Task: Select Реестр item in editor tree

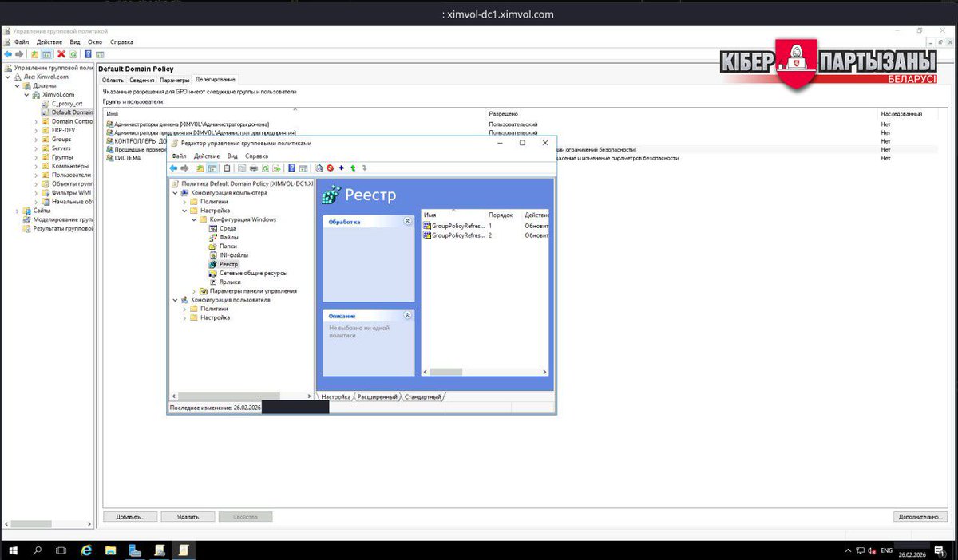Action: click(x=228, y=264)
